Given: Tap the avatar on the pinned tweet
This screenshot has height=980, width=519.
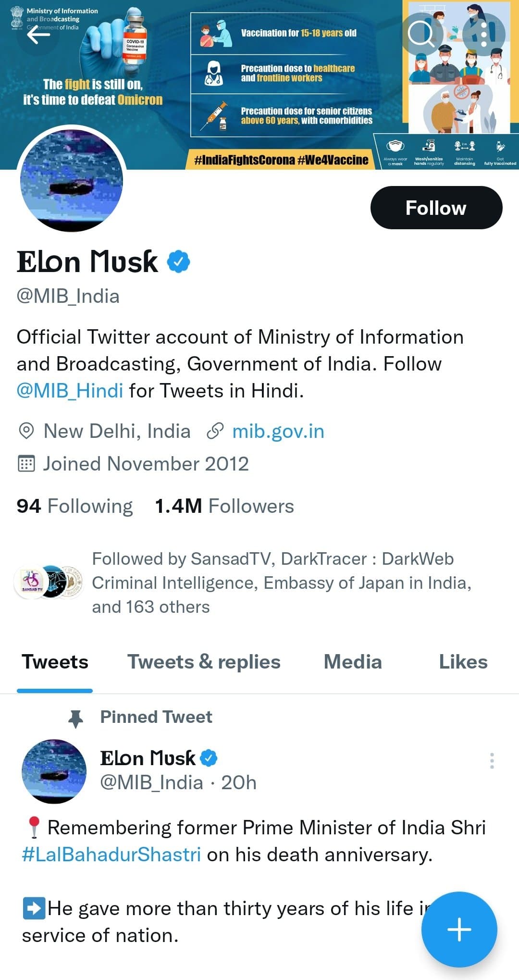Looking at the screenshot, I should click(54, 771).
